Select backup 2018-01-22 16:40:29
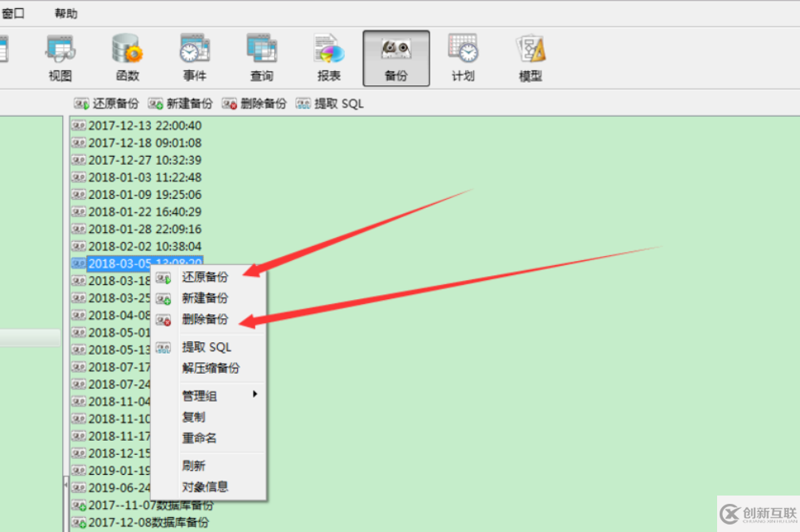 136,211
